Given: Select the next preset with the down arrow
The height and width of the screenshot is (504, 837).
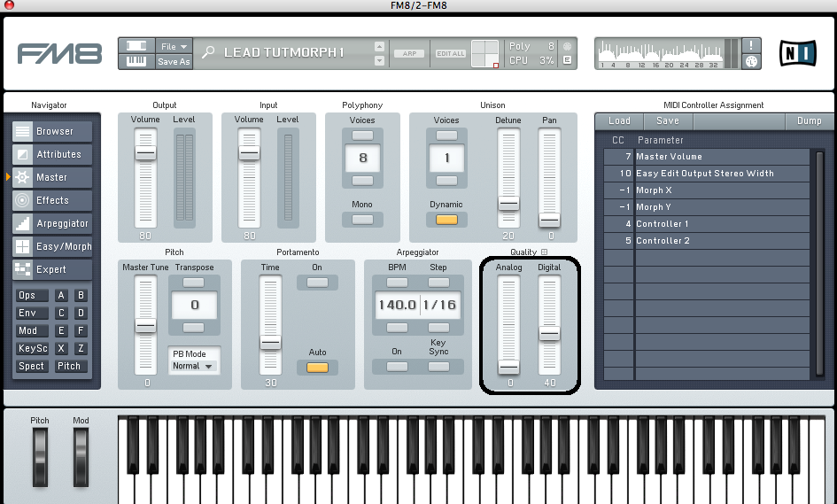Looking at the screenshot, I should [379, 61].
